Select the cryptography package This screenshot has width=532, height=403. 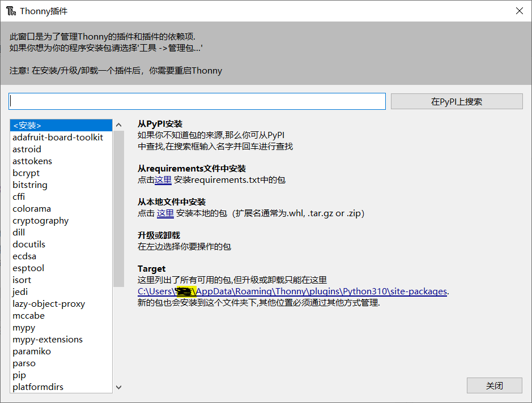coord(40,220)
